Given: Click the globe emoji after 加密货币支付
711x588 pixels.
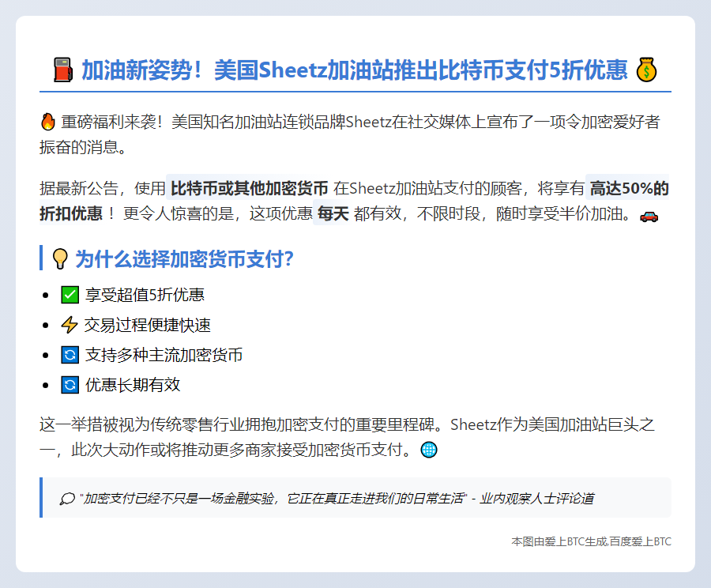Looking at the screenshot, I should 429,450.
